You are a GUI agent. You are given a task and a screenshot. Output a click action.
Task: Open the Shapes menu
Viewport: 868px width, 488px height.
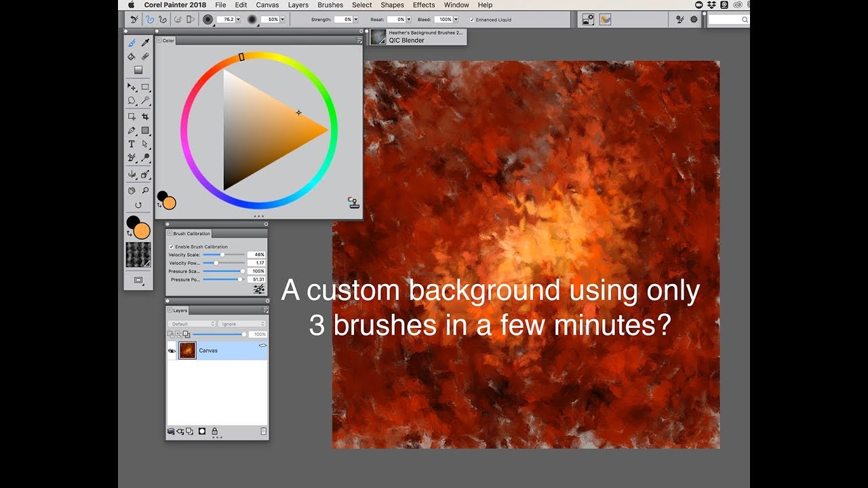392,5
